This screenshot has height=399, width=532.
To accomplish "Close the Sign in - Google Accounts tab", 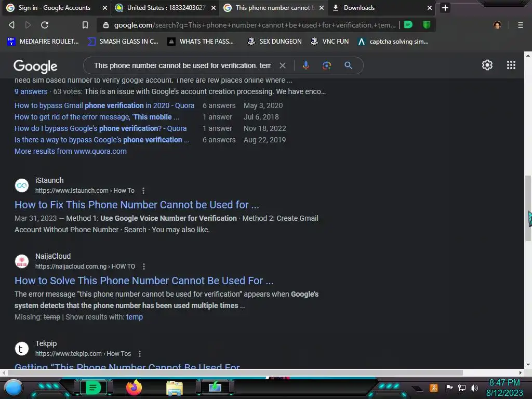I will [105, 8].
